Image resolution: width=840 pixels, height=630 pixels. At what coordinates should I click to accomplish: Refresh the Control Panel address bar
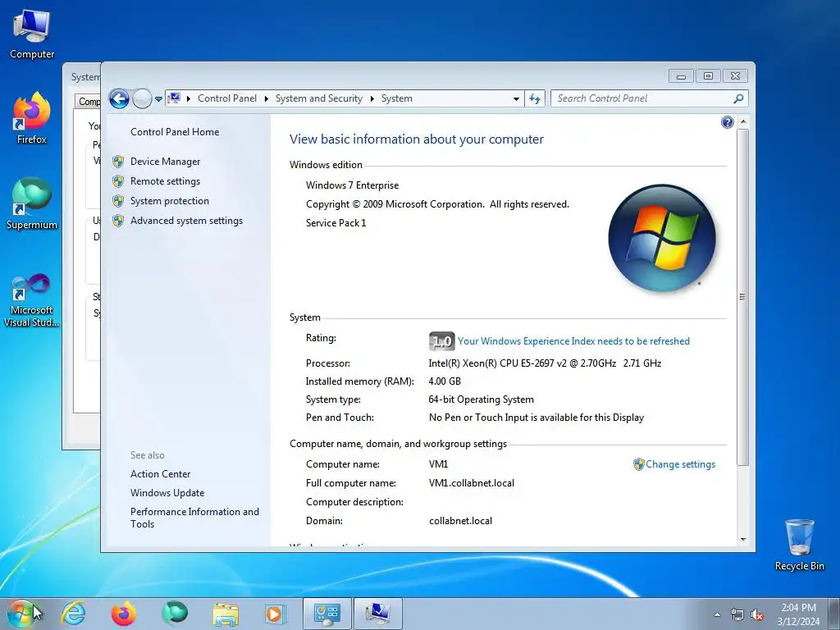tap(535, 98)
